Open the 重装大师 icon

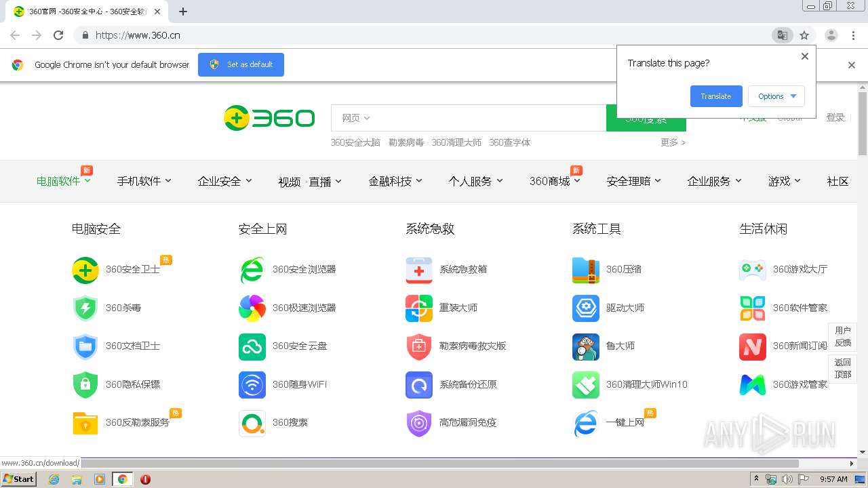(419, 308)
